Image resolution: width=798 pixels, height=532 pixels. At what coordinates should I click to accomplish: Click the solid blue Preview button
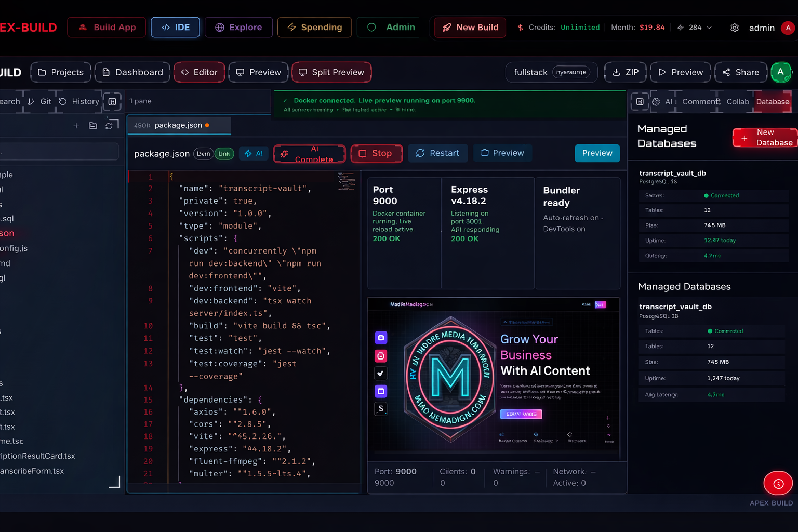pyautogui.click(x=597, y=153)
